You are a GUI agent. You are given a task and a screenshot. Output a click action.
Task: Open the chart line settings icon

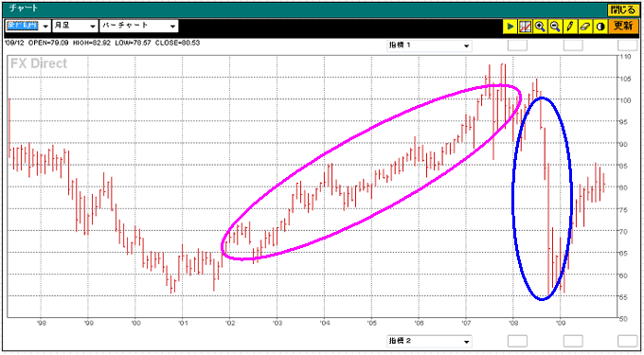coord(526,27)
